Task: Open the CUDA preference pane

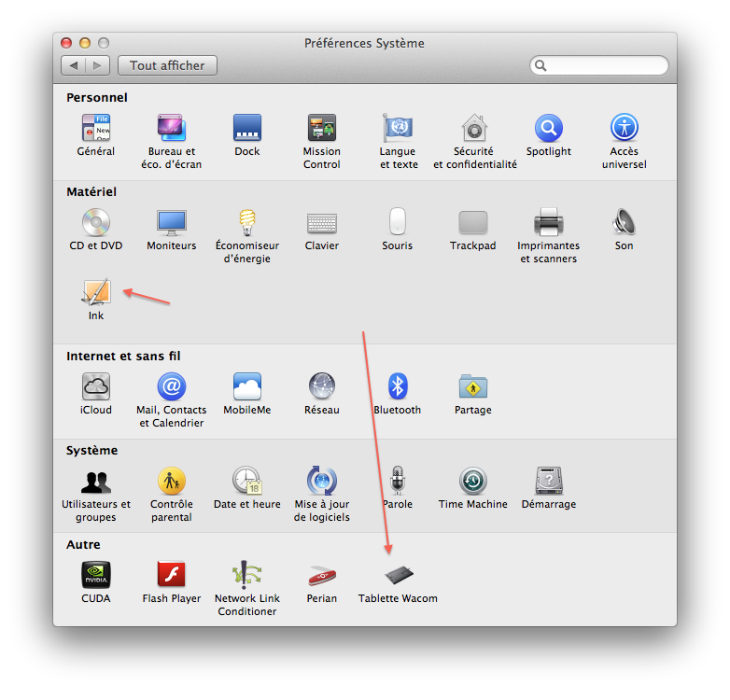Action: [x=96, y=575]
